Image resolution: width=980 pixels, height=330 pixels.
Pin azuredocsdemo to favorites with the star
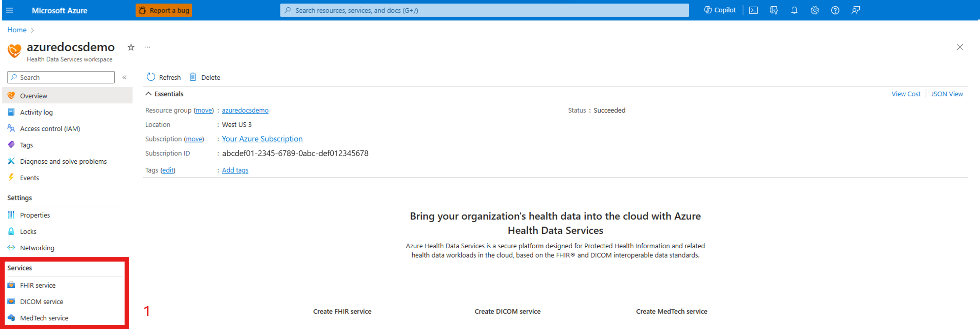131,47
